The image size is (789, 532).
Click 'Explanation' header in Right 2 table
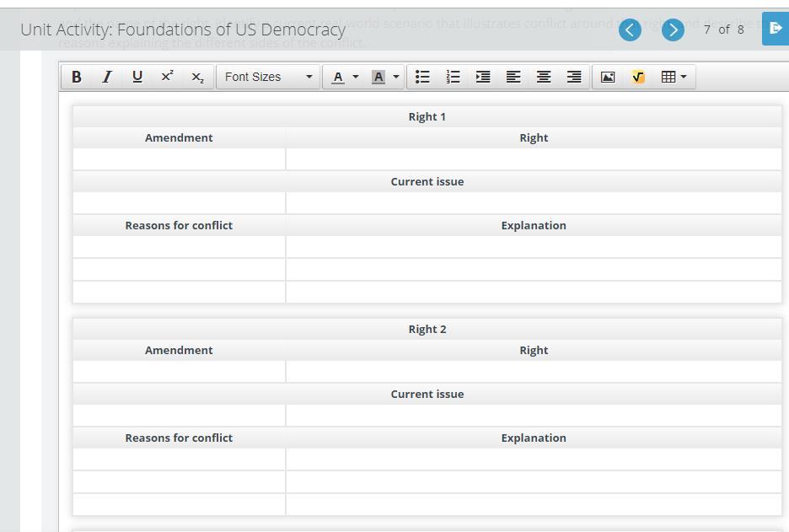(534, 438)
